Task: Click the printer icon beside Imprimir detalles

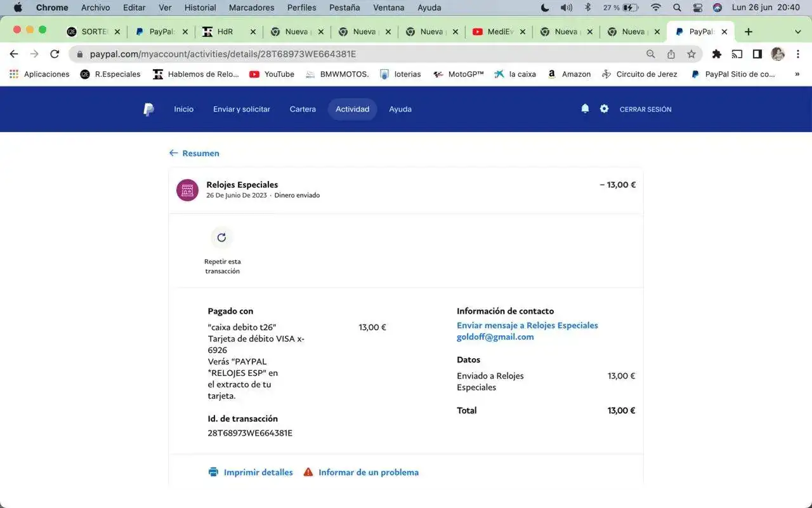Action: pos(213,472)
